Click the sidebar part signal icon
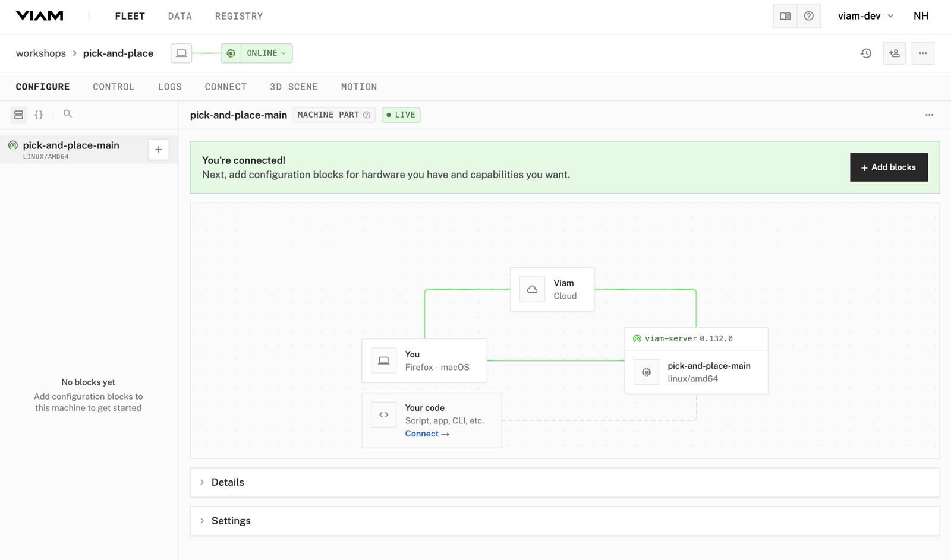 click(13, 145)
